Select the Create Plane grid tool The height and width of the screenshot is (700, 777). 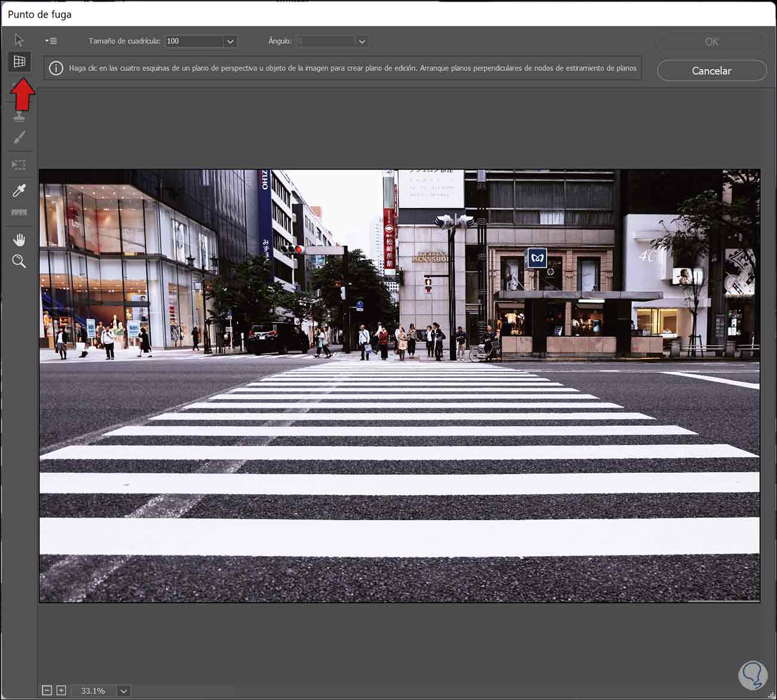19,62
